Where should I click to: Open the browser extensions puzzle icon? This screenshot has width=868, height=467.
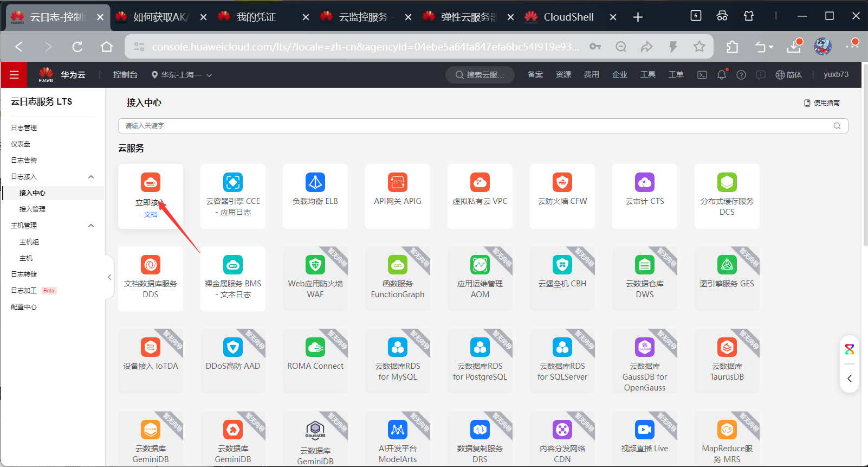point(732,47)
